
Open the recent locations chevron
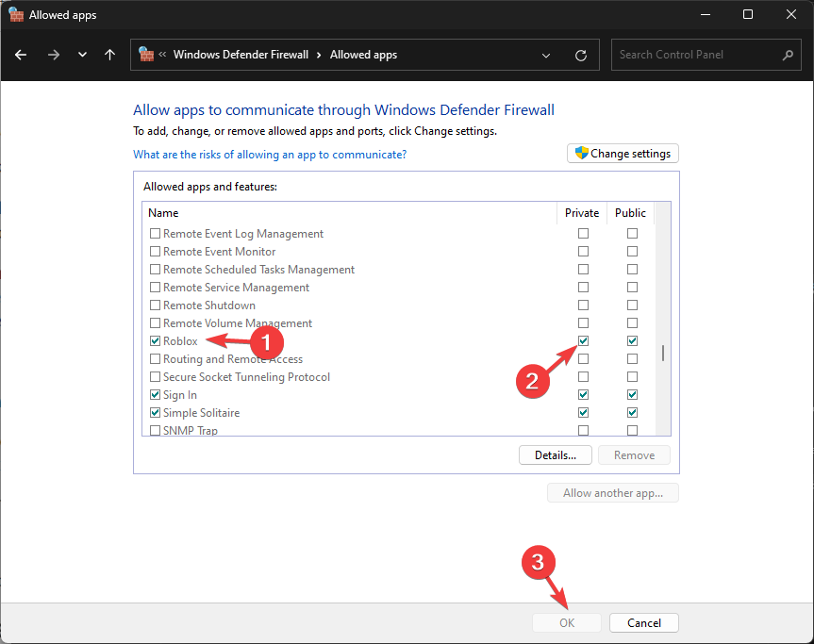click(82, 55)
